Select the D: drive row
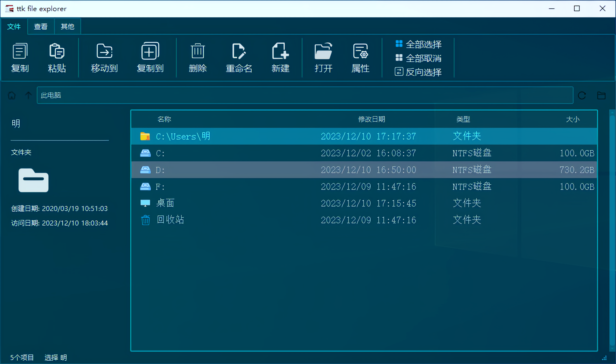 point(363,170)
